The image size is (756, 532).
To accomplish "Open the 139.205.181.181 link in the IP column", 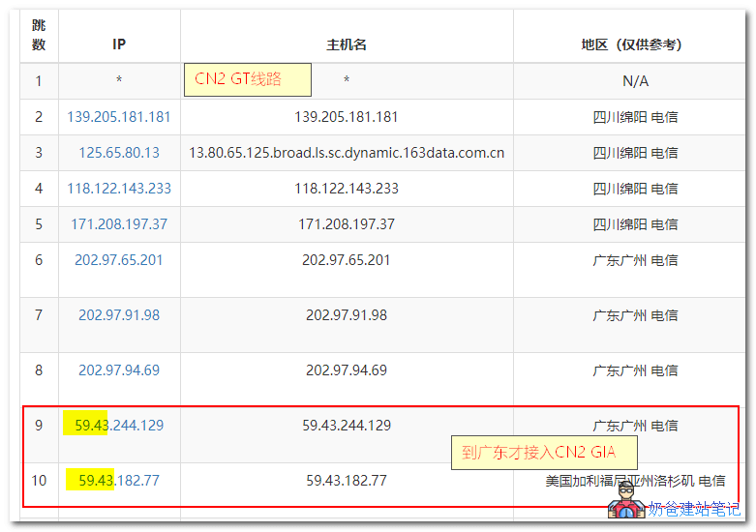I will tap(119, 117).
